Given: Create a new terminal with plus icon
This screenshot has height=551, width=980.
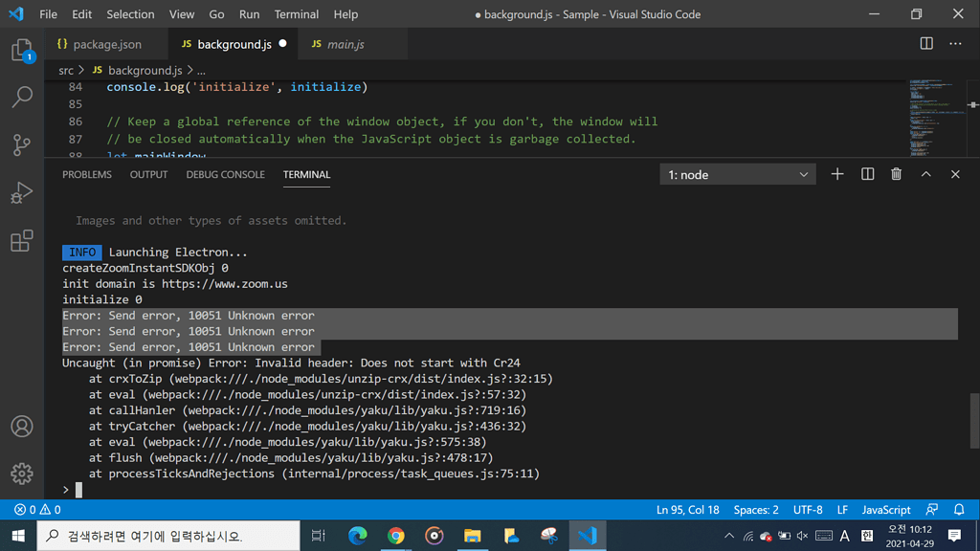Looking at the screenshot, I should (x=837, y=174).
